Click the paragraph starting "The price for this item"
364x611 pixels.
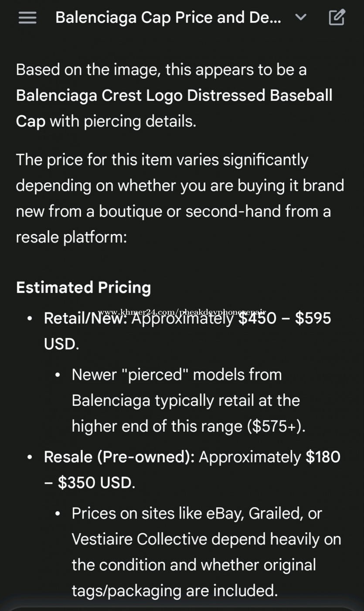tap(162, 160)
